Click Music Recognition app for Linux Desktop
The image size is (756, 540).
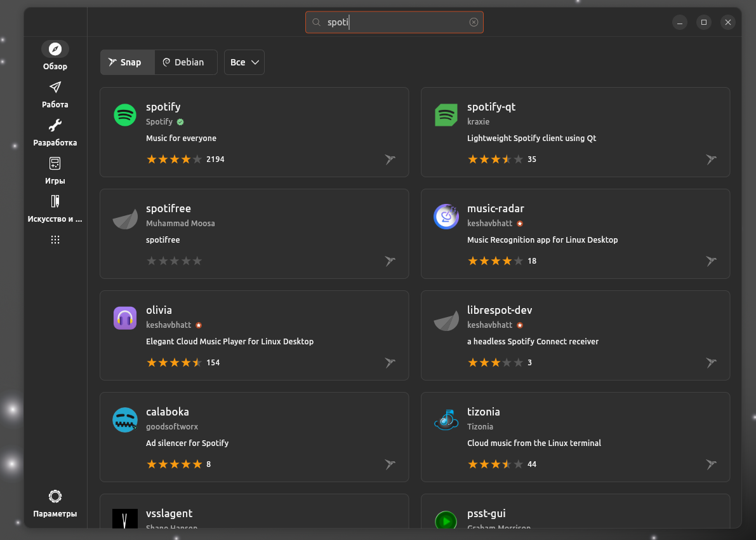coord(542,240)
